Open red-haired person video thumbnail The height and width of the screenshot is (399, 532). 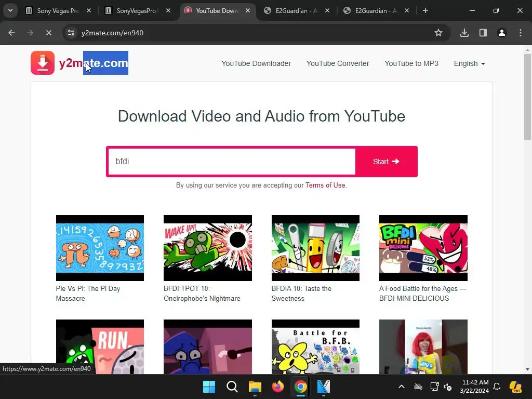pyautogui.click(x=423, y=347)
